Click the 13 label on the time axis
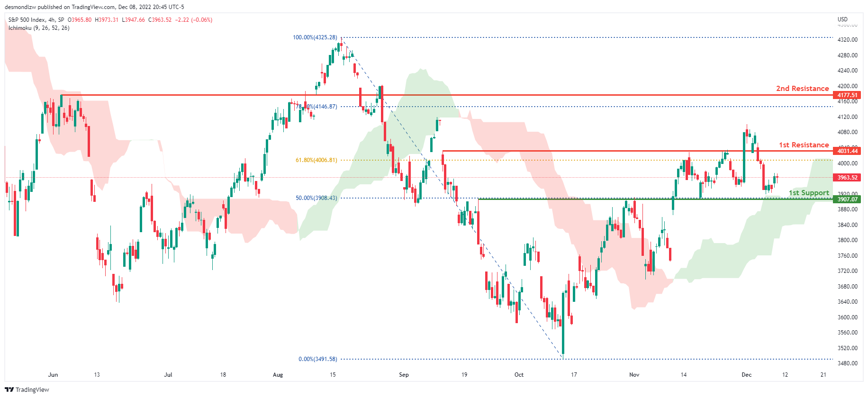 point(97,375)
